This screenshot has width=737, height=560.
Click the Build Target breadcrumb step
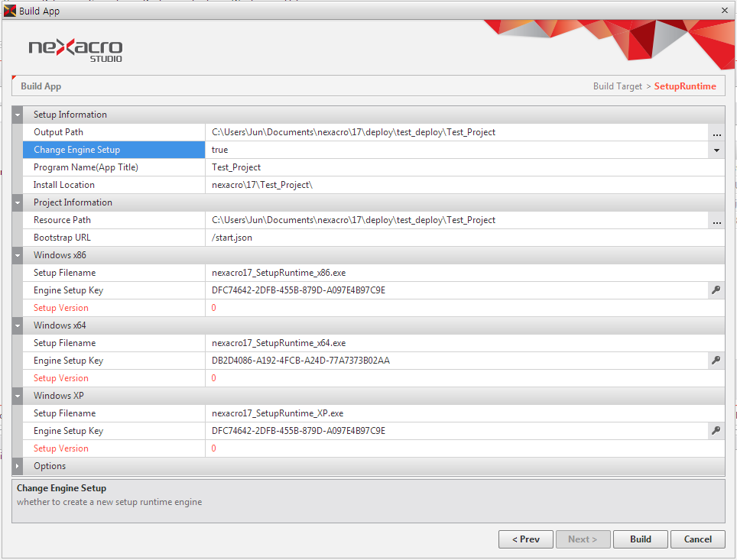click(x=617, y=86)
